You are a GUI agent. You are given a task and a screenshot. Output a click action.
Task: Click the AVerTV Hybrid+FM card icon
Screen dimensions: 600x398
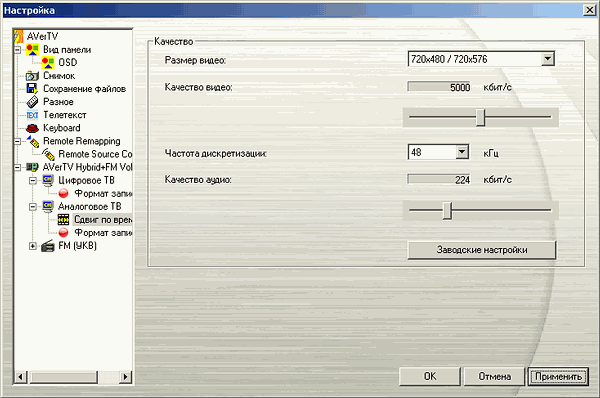point(32,167)
